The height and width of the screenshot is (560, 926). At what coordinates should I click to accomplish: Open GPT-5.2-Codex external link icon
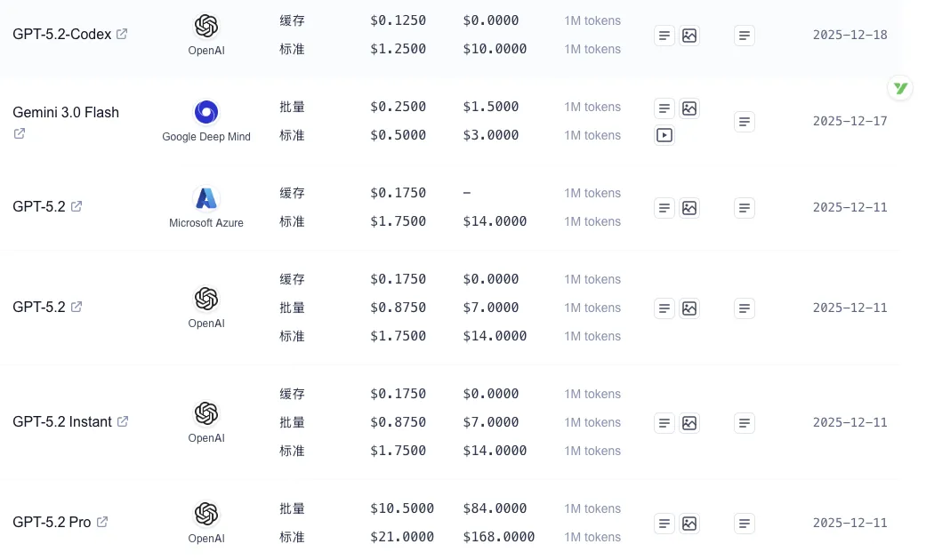click(x=122, y=34)
